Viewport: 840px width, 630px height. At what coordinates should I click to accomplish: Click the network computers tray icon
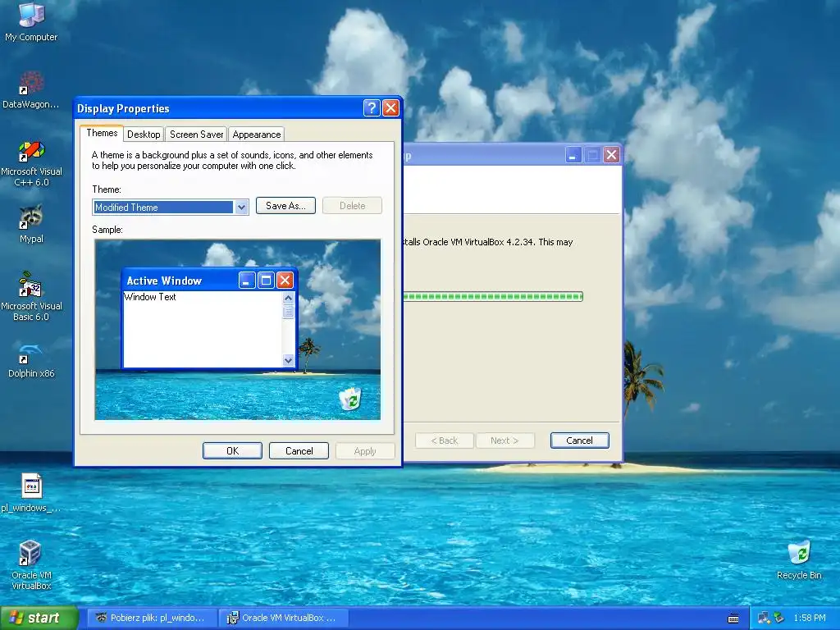[x=764, y=619]
